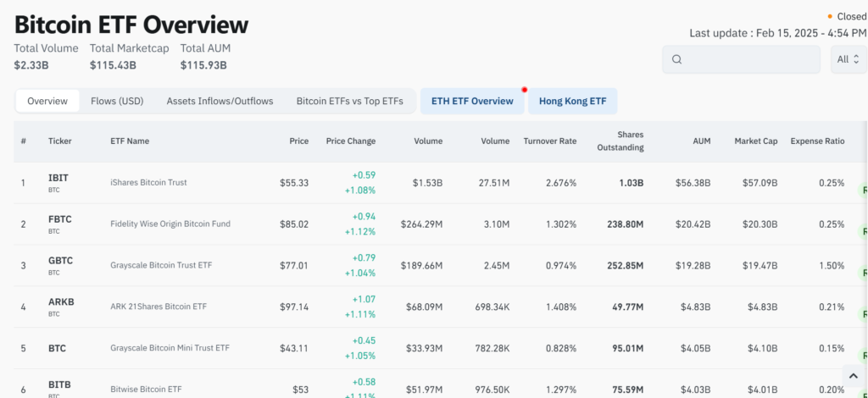Click the $1.53B volume value
The width and height of the screenshot is (868, 398).
pos(427,183)
